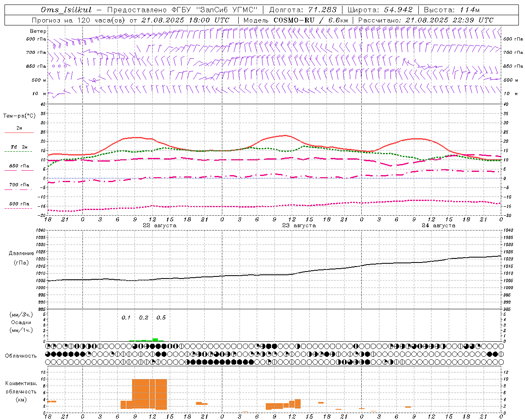
Task: Click the Осадки precipitation label
Action: (x=21, y=322)
